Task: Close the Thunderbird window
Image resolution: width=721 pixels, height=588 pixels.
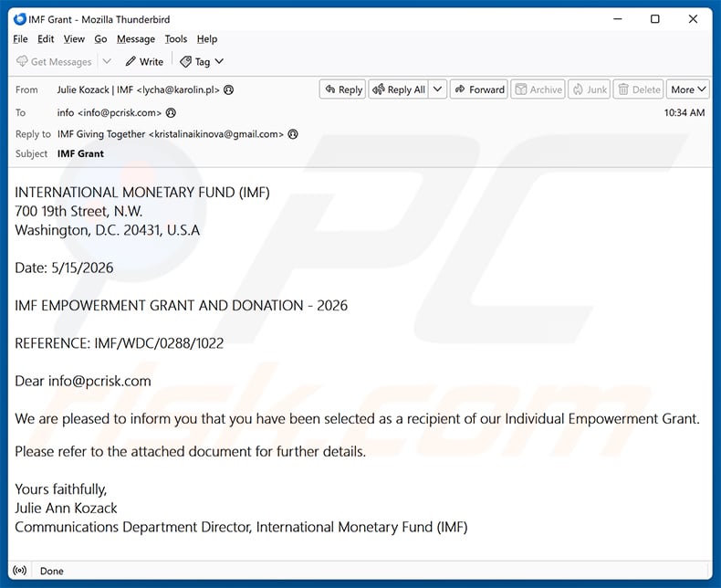Action: pos(693,19)
